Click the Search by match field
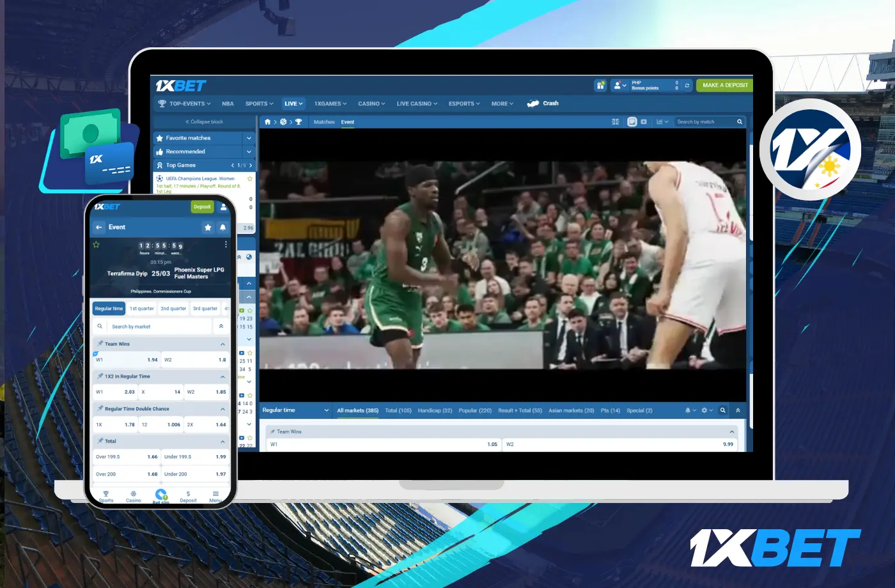 pos(705,121)
